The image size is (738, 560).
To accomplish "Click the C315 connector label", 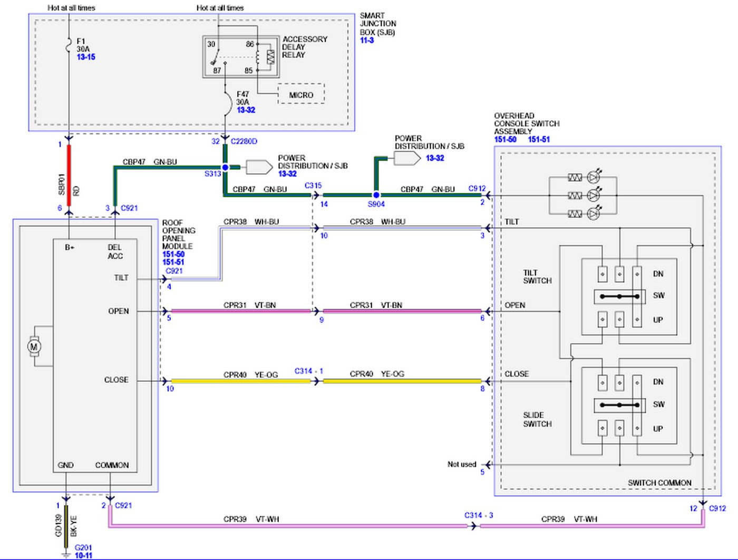I will coord(313,185).
